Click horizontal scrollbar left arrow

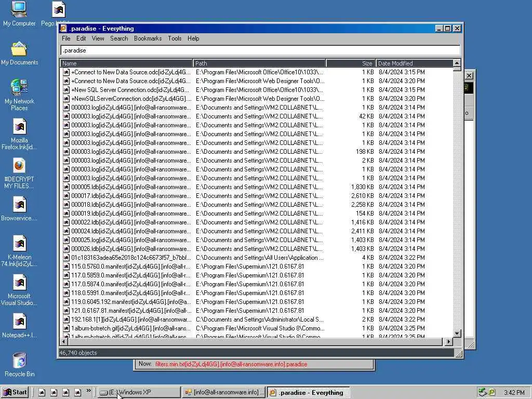[x=64, y=342]
